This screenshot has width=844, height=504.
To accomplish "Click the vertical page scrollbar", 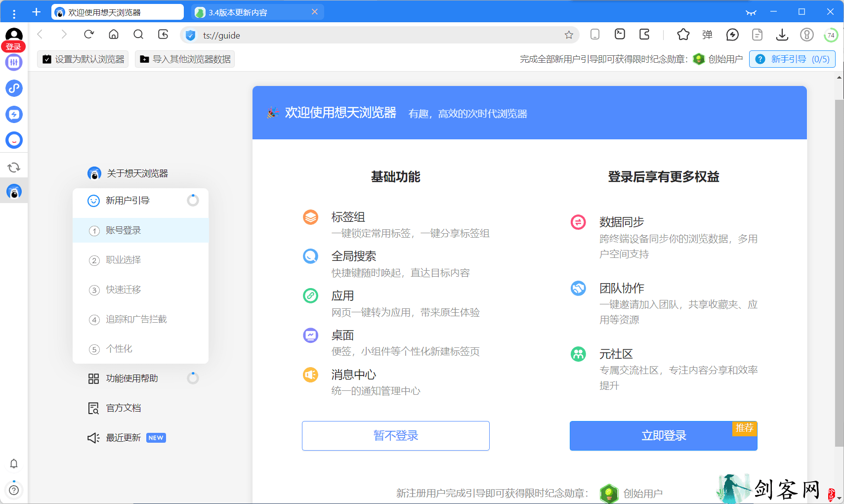I will [839, 273].
